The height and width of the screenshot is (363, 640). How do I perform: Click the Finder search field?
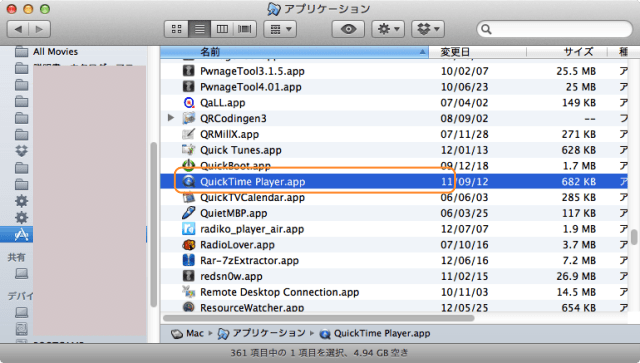554,29
